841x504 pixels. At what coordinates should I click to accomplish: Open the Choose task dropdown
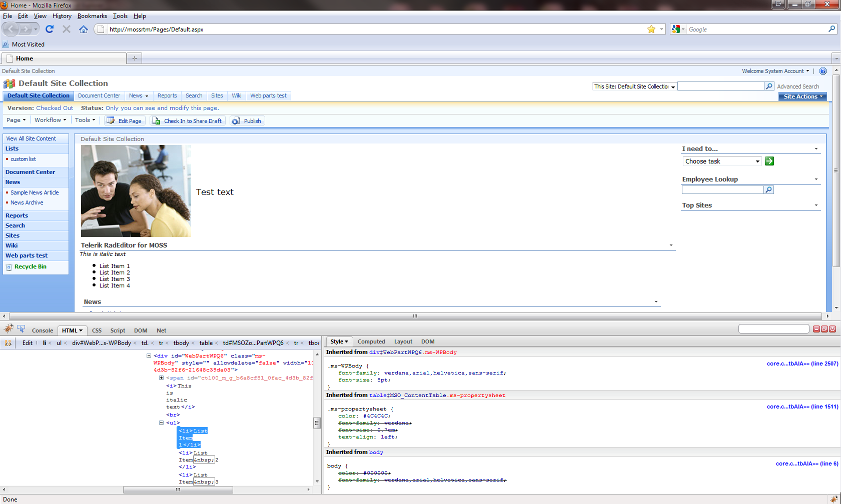[x=722, y=161]
